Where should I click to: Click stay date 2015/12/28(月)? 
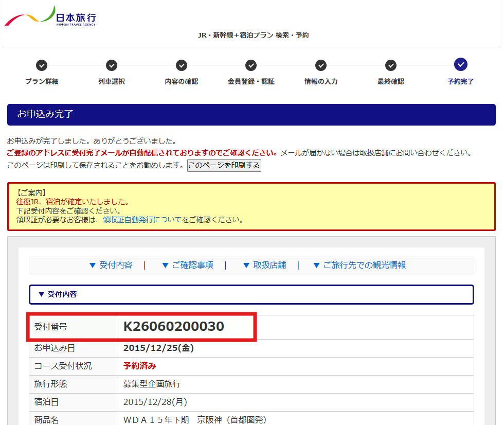pos(155,402)
